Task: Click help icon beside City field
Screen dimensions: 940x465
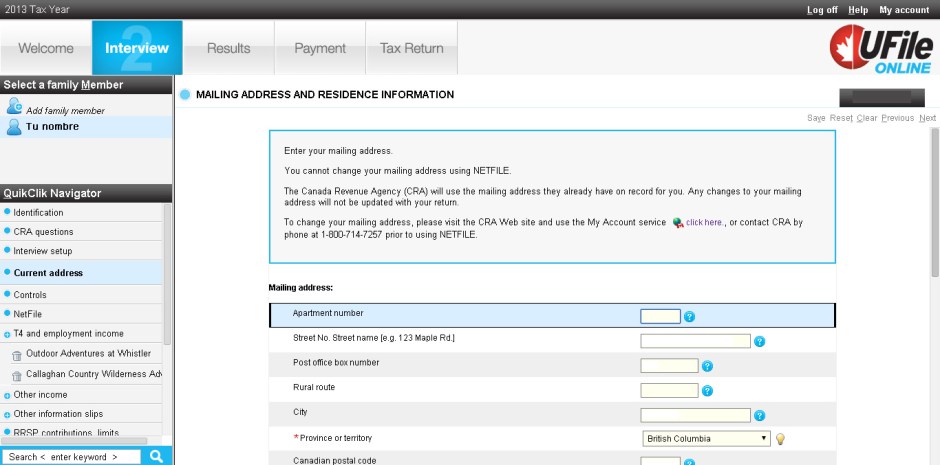Action: click(x=759, y=416)
